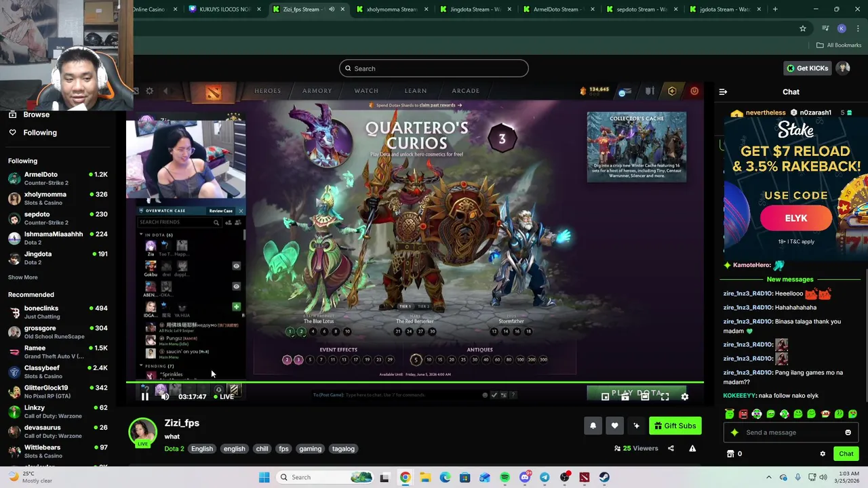The width and height of the screenshot is (868, 488).
Task: Show hidden system tray icons
Action: (x=768, y=477)
